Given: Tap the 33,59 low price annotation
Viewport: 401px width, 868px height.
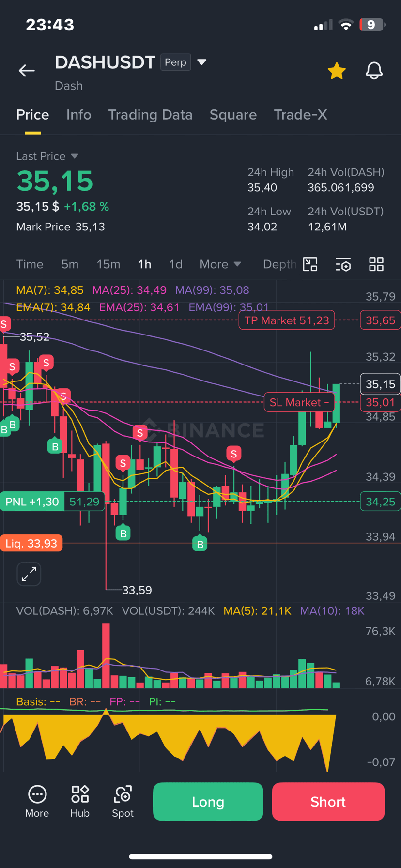Looking at the screenshot, I should (137, 590).
